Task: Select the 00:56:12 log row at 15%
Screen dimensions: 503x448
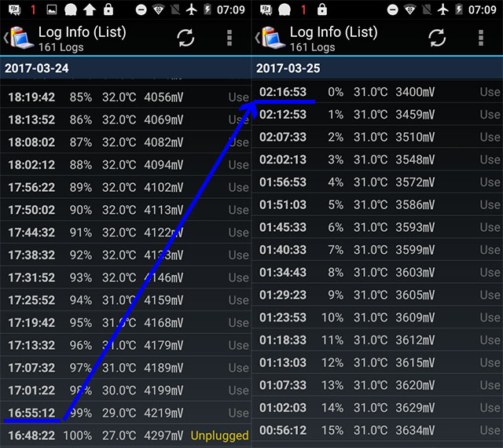Action: point(377,431)
